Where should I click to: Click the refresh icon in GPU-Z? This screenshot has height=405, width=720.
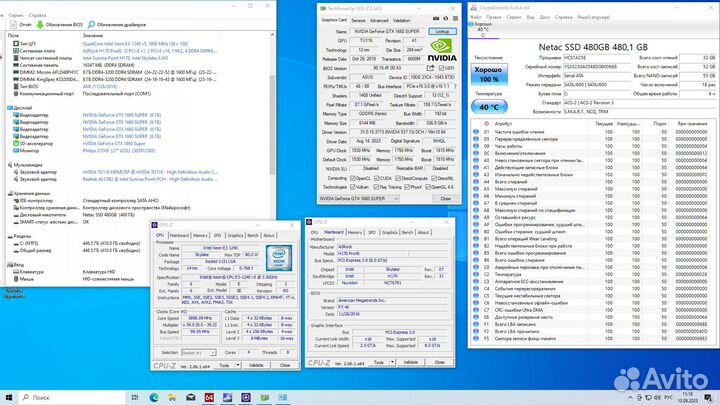(445, 19)
